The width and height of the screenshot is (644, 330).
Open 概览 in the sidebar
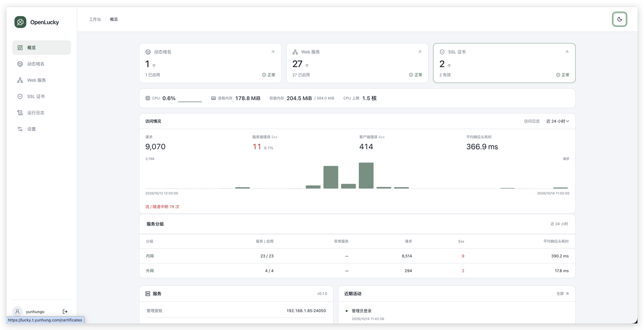pyautogui.click(x=41, y=48)
